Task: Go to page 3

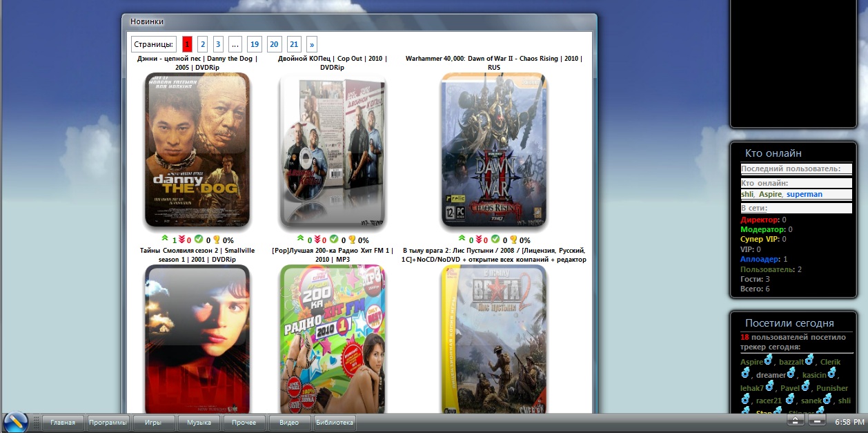Action: pos(218,44)
